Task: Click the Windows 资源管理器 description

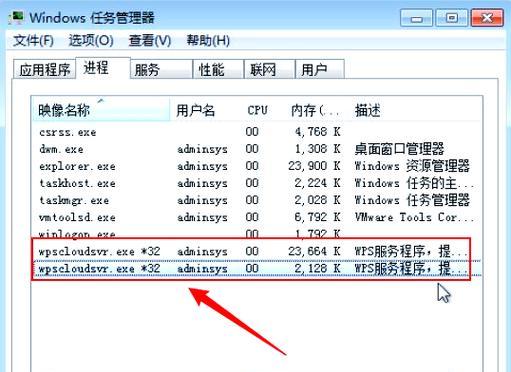Action: 412,166
